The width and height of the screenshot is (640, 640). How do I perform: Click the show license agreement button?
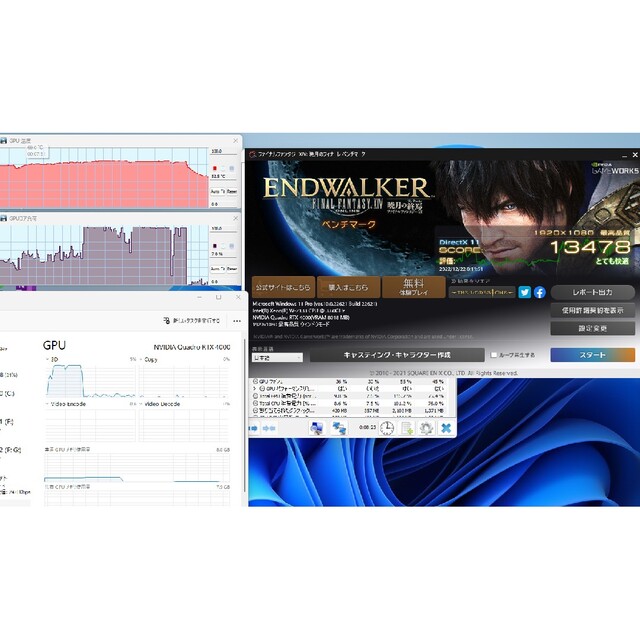(x=593, y=311)
